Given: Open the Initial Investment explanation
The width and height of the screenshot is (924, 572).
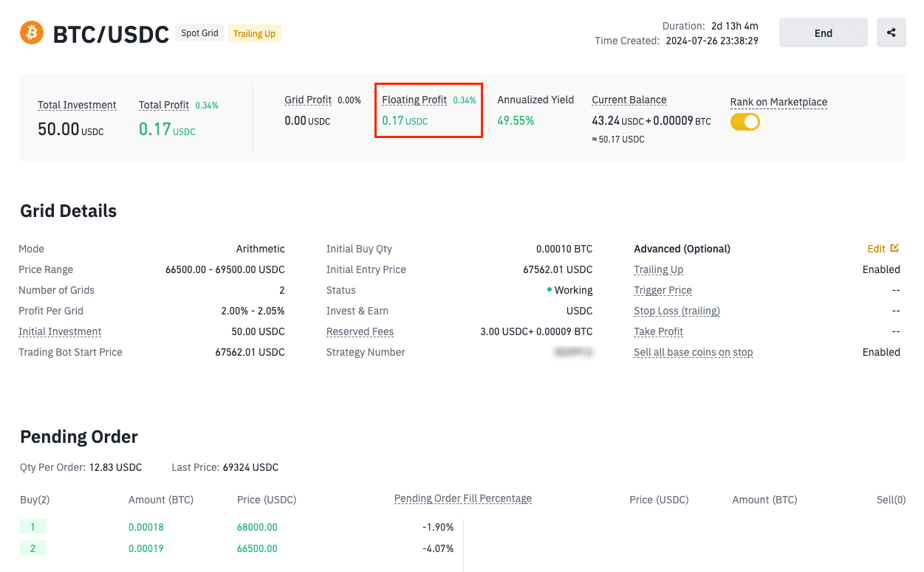Looking at the screenshot, I should click(60, 331).
